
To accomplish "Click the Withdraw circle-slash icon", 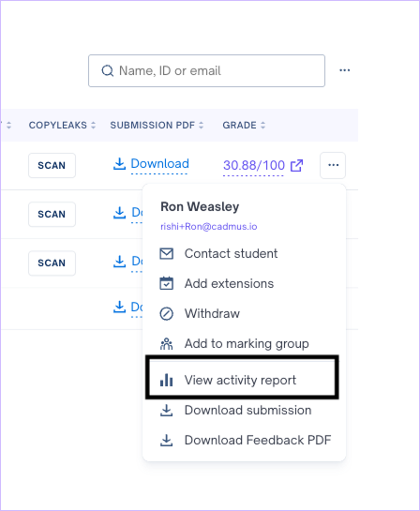I will pyautogui.click(x=167, y=313).
